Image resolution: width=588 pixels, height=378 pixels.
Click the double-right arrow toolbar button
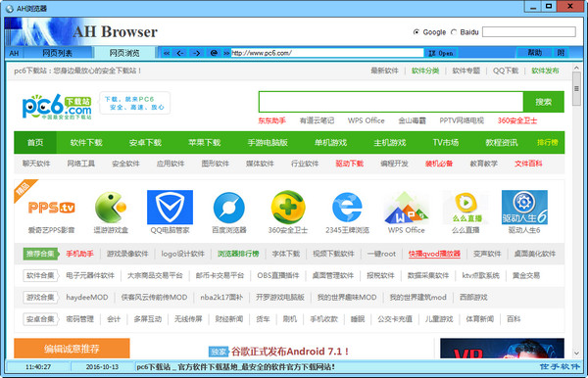click(226, 53)
